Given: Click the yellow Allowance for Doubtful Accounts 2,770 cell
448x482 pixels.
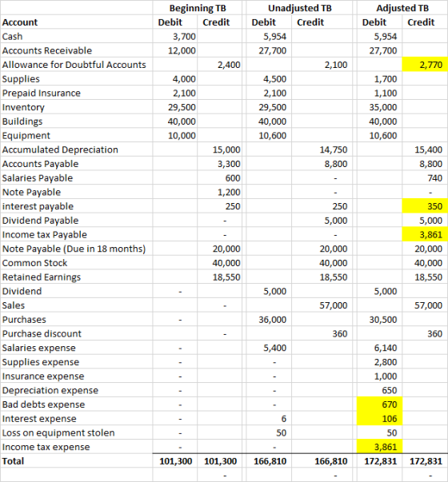Looking at the screenshot, I should (x=425, y=65).
